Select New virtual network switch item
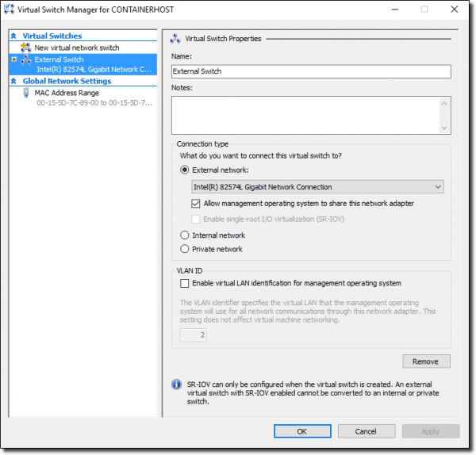The height and width of the screenshot is (455, 476). [83, 48]
